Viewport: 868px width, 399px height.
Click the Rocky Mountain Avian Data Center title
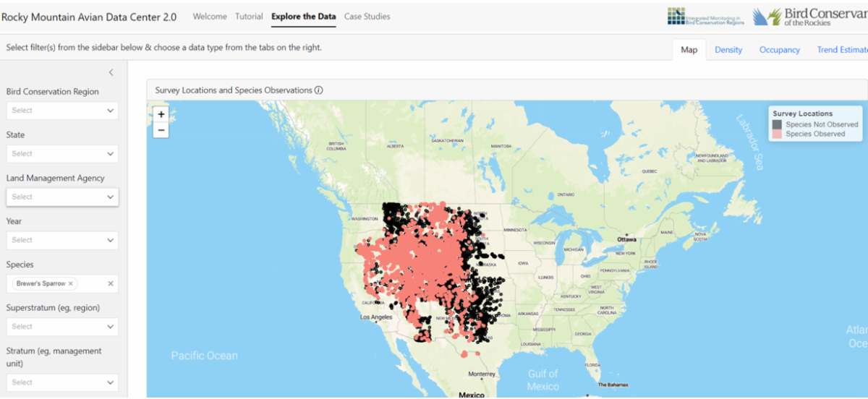(89, 17)
